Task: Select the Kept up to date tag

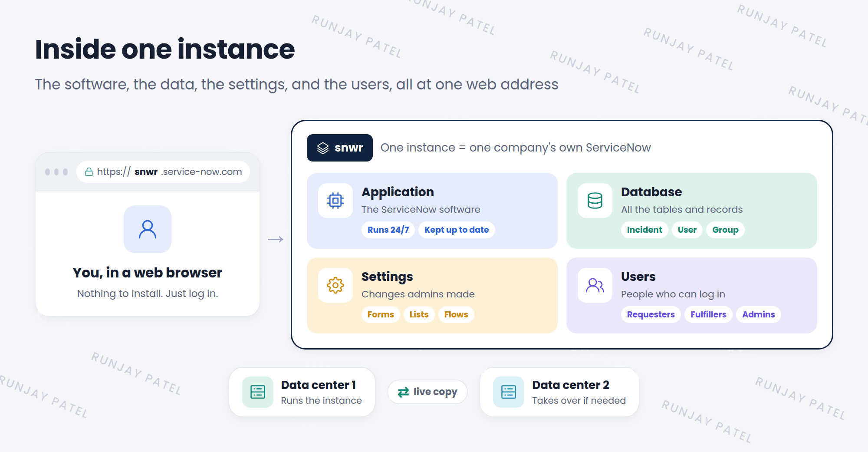Action: pyautogui.click(x=457, y=230)
